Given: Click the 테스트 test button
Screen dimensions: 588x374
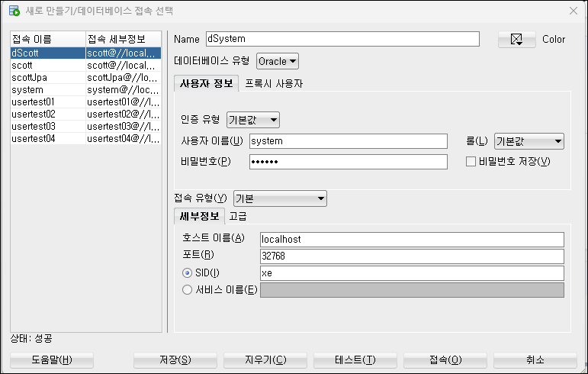Looking at the screenshot, I should 355,360.
